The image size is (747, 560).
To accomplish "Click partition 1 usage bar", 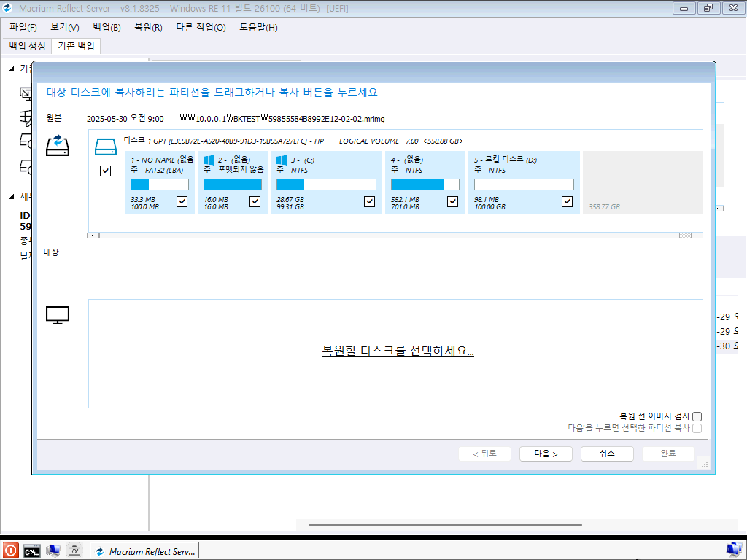I will (160, 184).
